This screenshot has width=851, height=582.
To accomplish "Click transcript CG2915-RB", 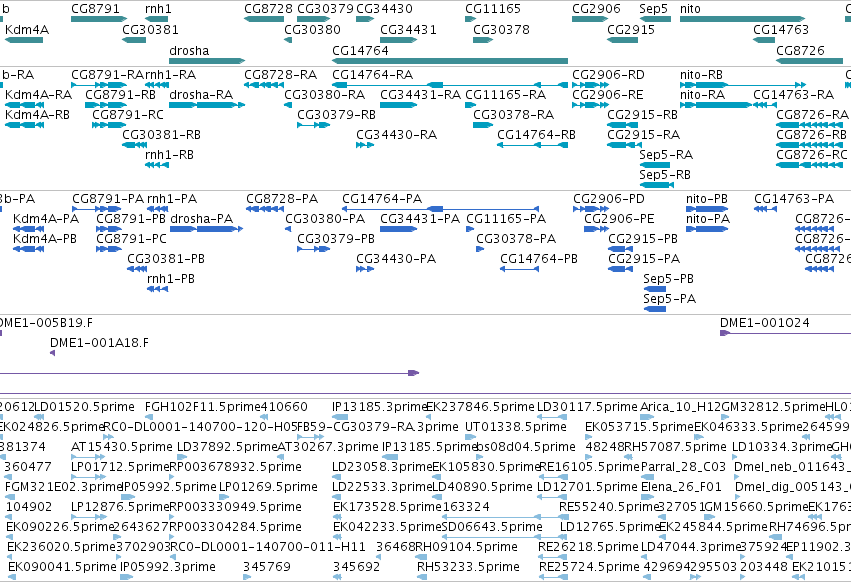I will point(623,125).
